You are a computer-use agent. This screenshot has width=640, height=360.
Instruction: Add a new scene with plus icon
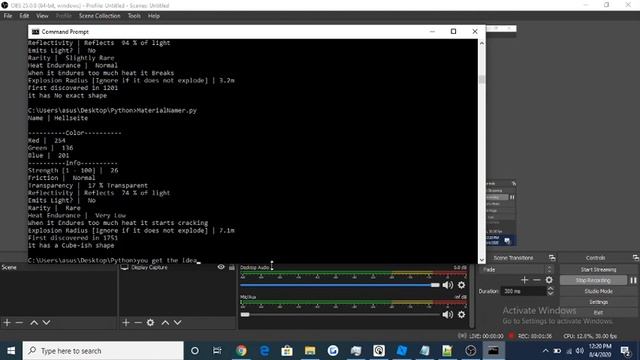point(7,322)
